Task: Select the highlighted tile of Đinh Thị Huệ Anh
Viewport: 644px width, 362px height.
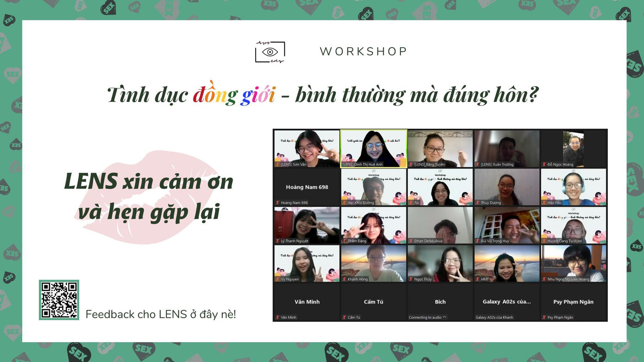Action: click(x=373, y=147)
